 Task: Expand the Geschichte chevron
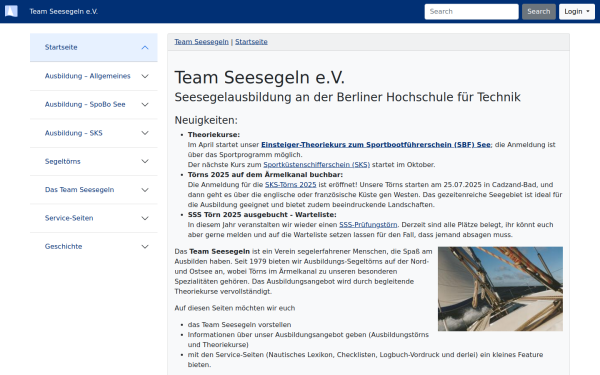145,246
